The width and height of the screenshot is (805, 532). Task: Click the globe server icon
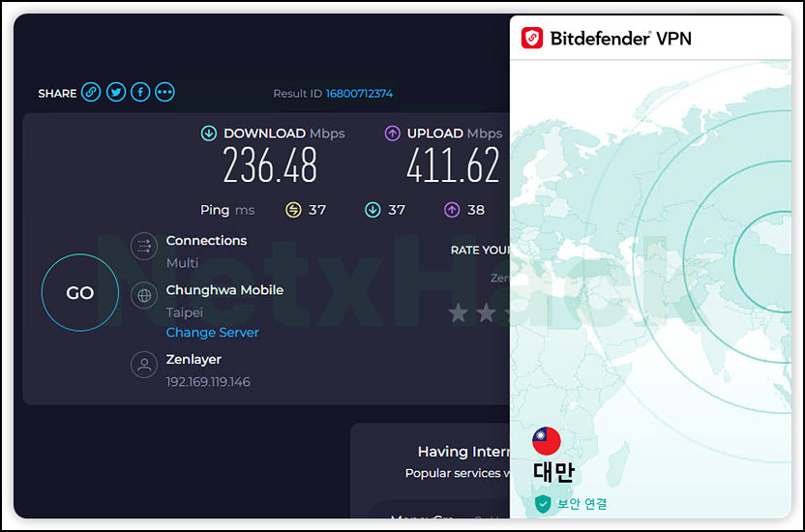[144, 295]
